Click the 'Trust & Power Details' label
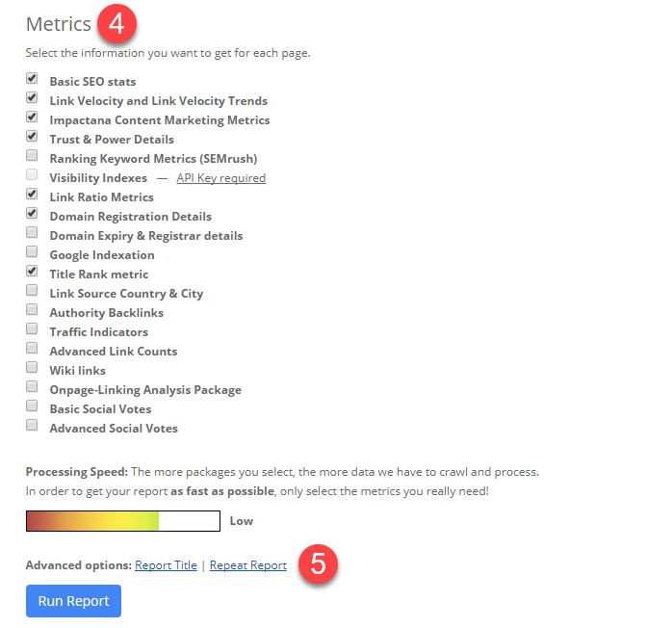This screenshot has height=628, width=672. tap(112, 140)
